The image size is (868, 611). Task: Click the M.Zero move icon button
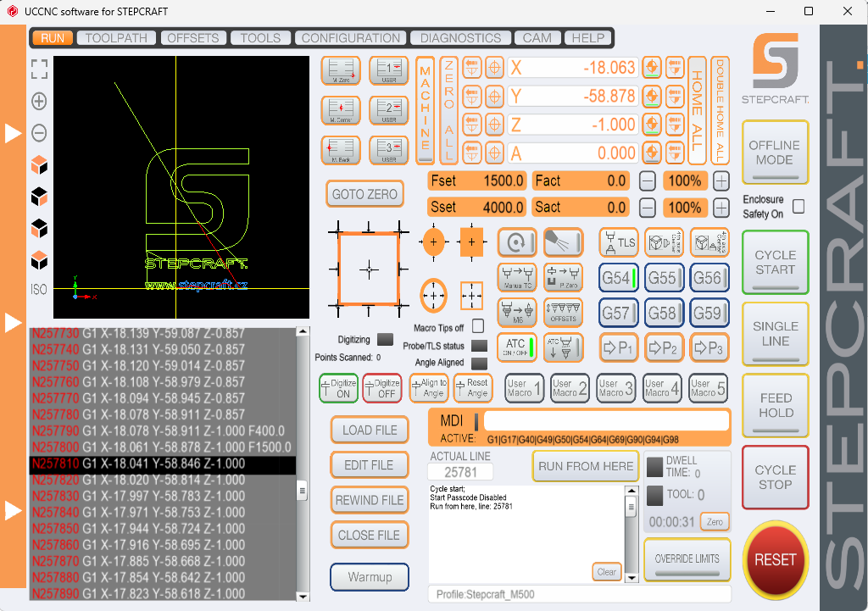click(341, 71)
